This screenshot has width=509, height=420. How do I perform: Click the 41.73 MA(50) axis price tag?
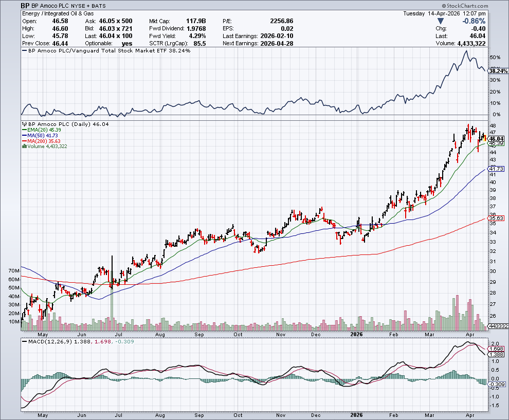point(496,169)
